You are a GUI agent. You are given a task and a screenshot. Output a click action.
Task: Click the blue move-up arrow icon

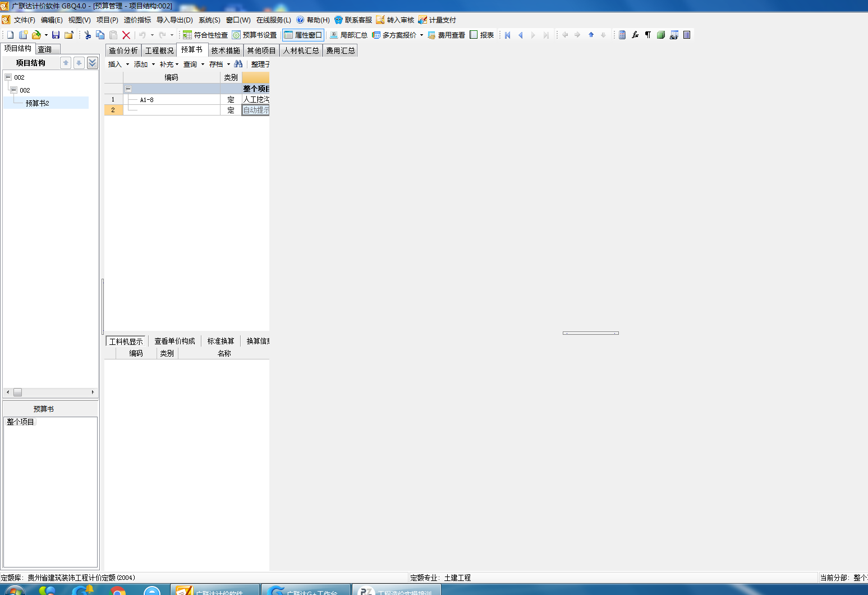591,35
